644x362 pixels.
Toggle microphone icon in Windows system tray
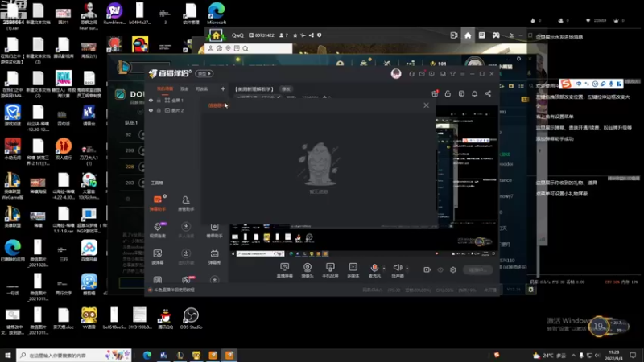click(x=581, y=355)
